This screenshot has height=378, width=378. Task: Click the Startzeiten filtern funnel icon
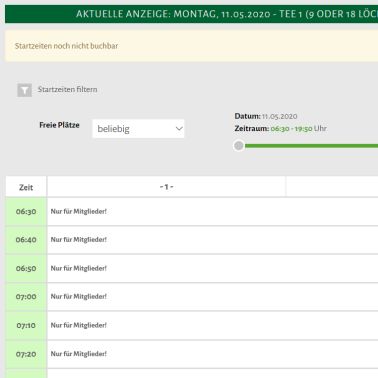(x=25, y=90)
